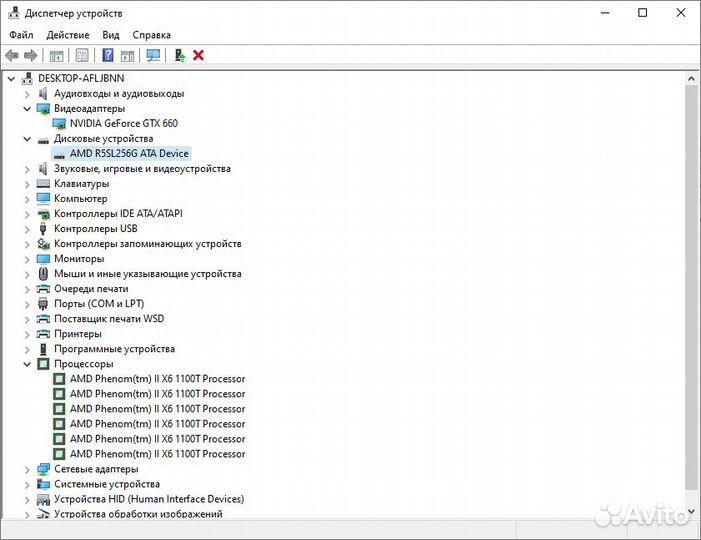Image resolution: width=701 pixels, height=540 pixels.
Task: Click the mouse icon of Мыши и иные указывающие устройства
Action: (43, 274)
